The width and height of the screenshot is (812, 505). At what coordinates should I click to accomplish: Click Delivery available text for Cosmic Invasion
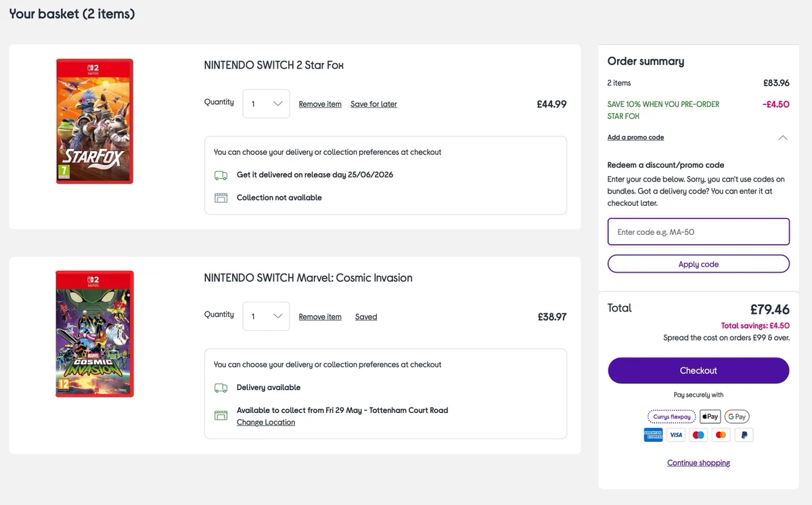[x=269, y=388]
